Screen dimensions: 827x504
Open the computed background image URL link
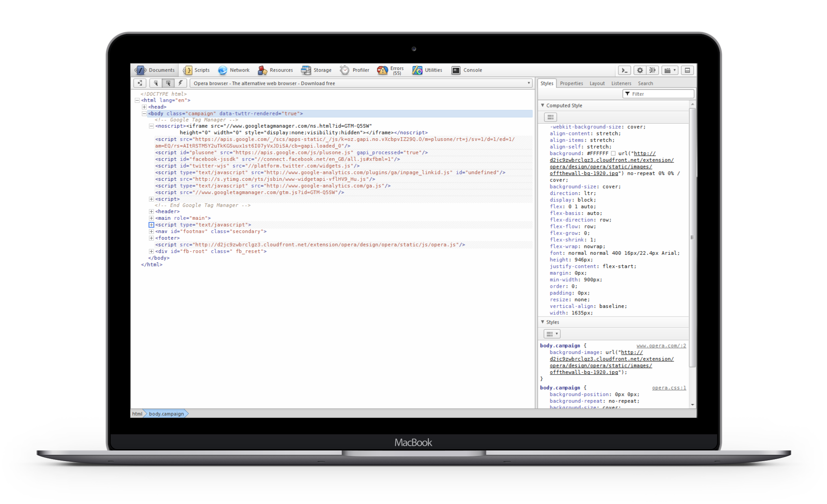(x=612, y=163)
